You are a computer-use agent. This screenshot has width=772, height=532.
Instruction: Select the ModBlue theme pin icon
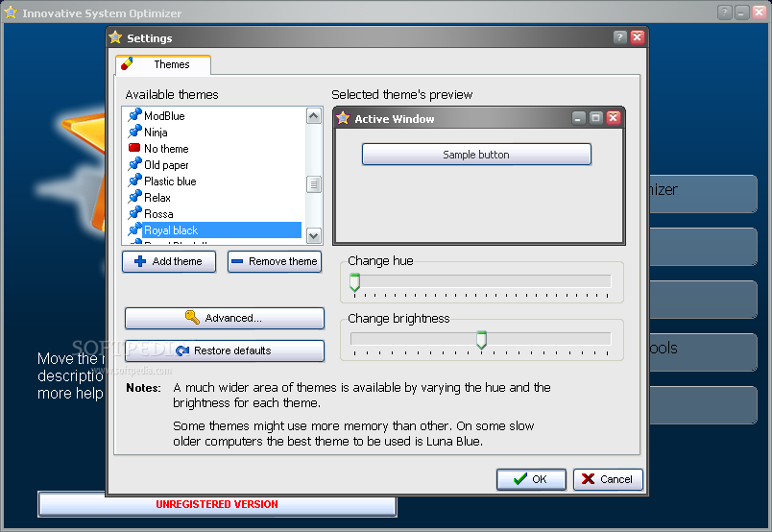coord(134,115)
